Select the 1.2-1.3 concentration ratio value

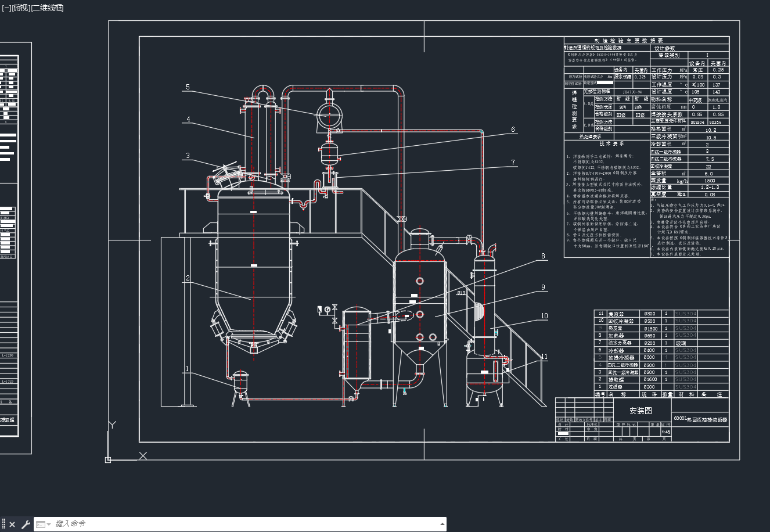[710, 187]
